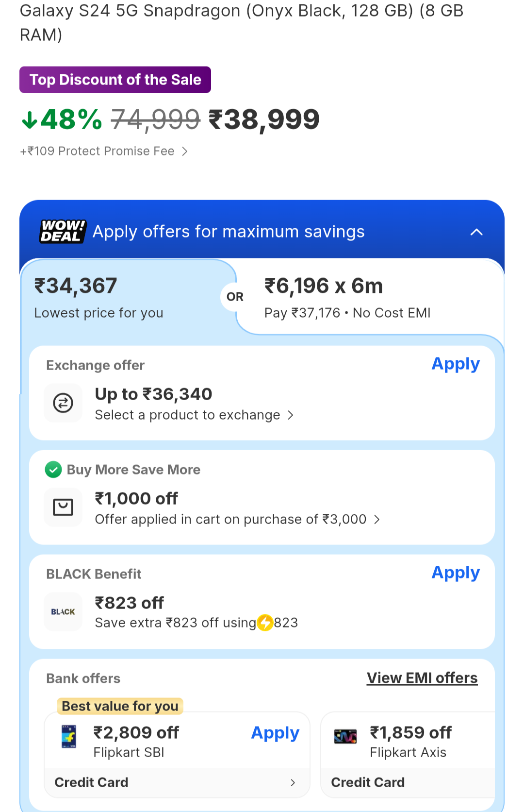Viewport: 524px width, 812px height.
Task: Tap the SuperCoin lightning icon
Action: click(265, 623)
